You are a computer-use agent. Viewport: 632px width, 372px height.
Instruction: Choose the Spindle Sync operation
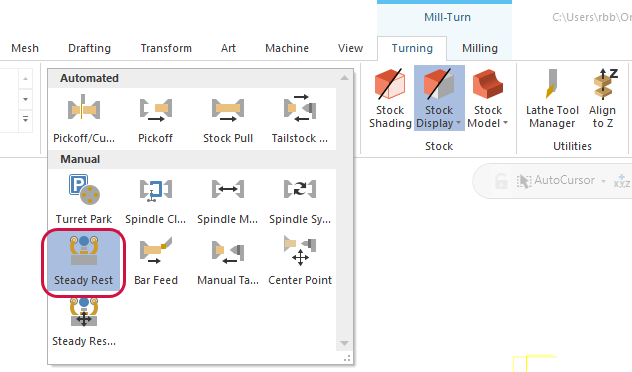coord(300,199)
